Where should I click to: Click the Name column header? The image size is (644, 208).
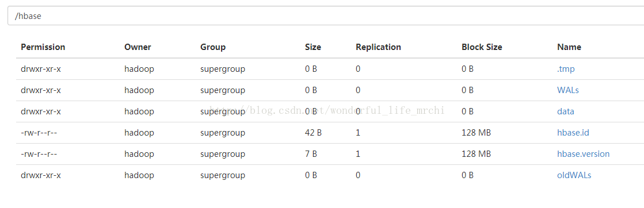tap(569, 47)
